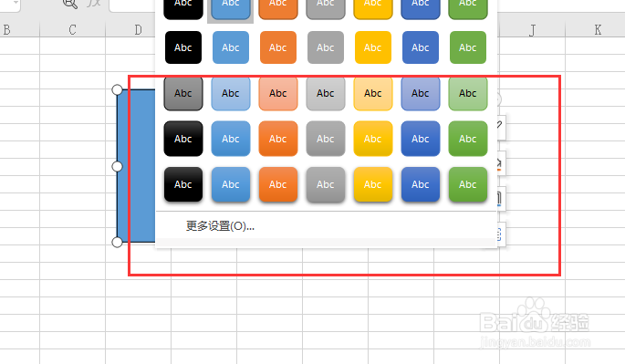Click the blue rectangle shape on the sheet

click(136, 166)
